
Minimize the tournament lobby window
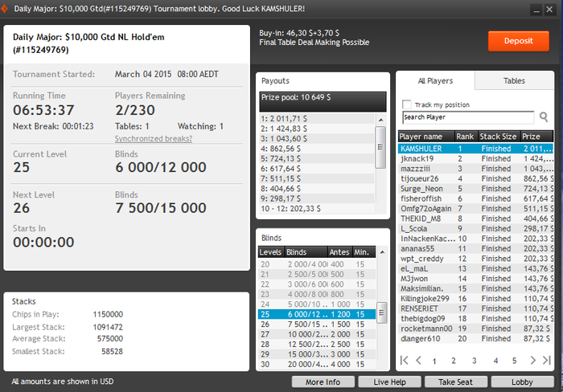536,10
